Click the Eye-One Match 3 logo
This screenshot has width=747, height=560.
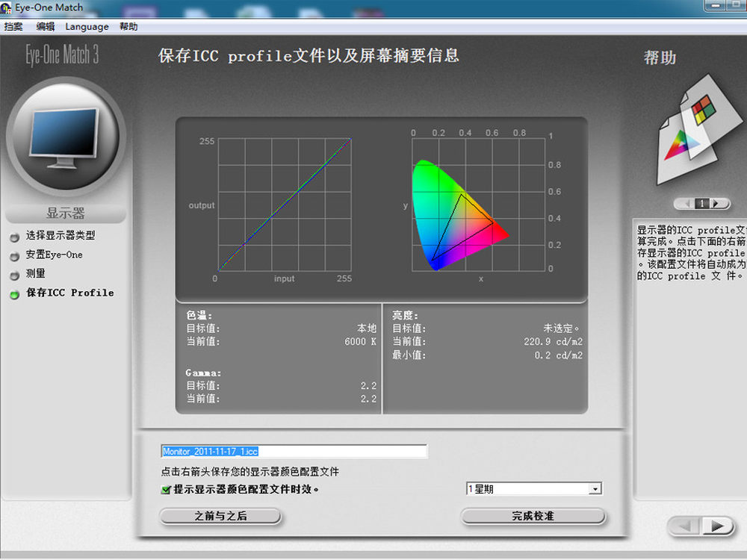point(63,55)
